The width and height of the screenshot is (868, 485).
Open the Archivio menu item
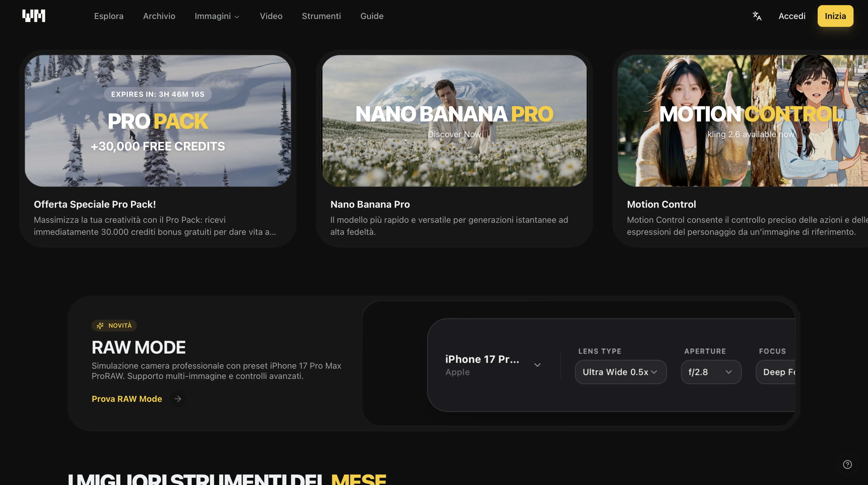(x=159, y=16)
